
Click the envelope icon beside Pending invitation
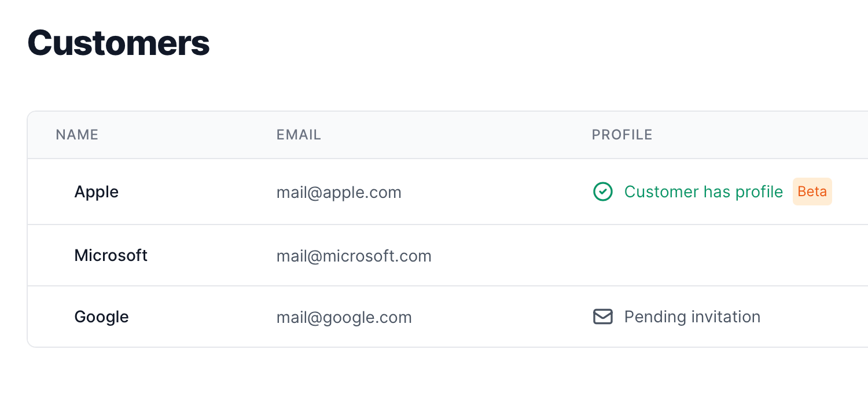[x=603, y=317]
